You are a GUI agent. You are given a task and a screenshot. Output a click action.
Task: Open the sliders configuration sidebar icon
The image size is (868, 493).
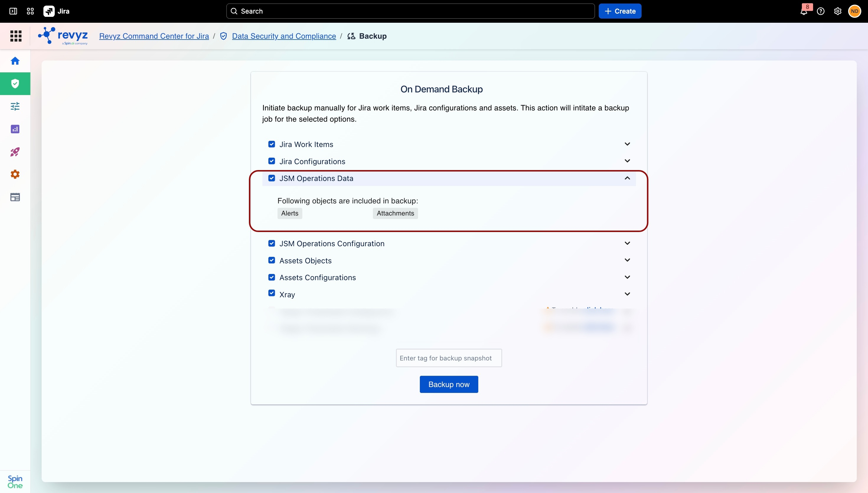pos(15,106)
